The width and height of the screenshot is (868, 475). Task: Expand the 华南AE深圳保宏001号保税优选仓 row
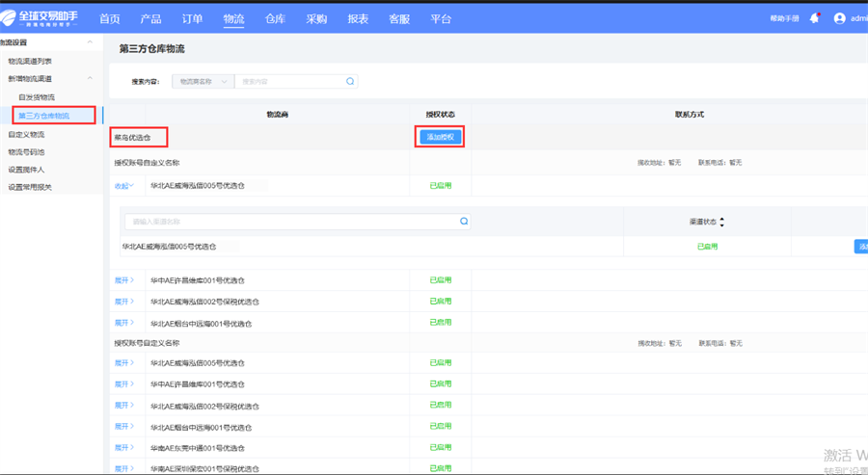pyautogui.click(x=124, y=468)
